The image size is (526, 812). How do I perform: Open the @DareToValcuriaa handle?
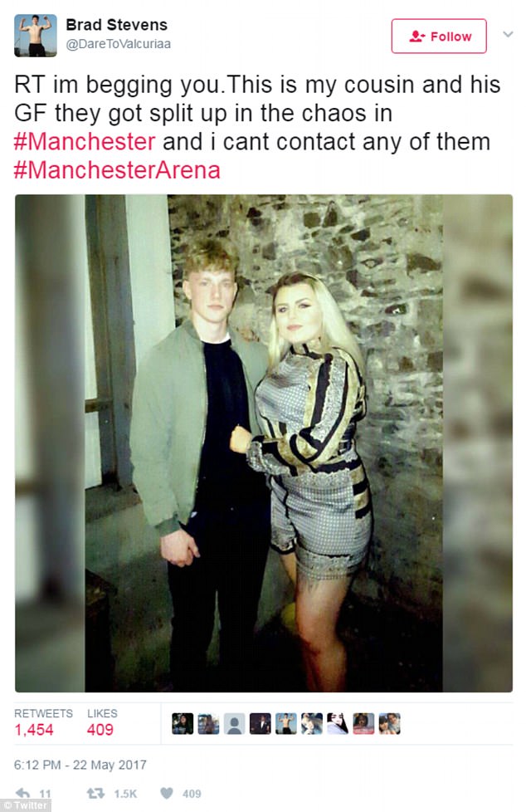[118, 44]
